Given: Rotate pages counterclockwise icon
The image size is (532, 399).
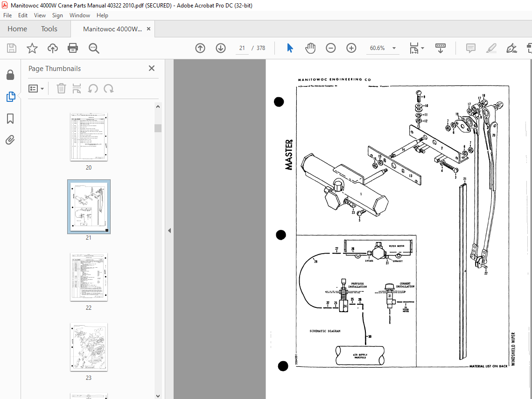Looking at the screenshot, I should pos(92,89).
